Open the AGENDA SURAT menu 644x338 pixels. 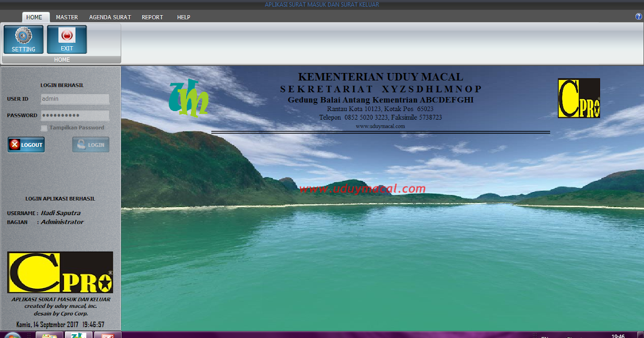click(109, 17)
